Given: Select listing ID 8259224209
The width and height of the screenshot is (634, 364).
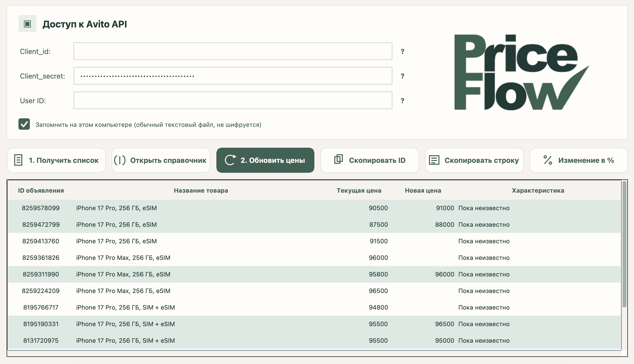Looking at the screenshot, I should pos(41,291).
